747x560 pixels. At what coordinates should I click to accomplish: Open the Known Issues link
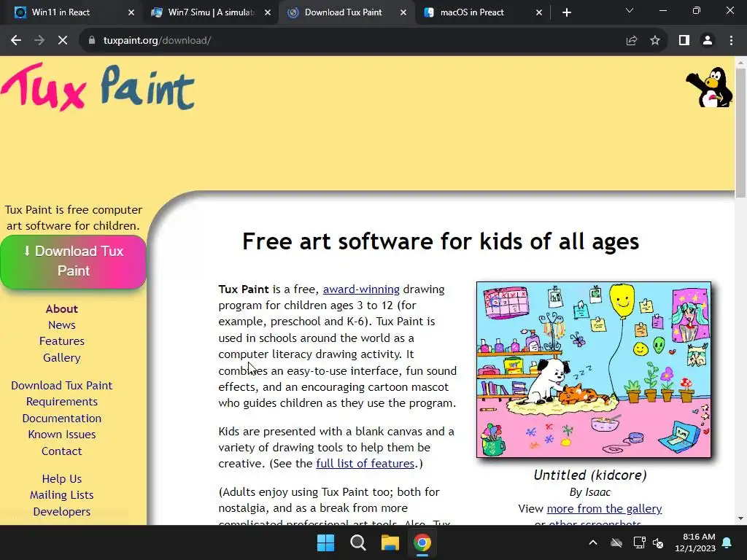[x=62, y=435]
